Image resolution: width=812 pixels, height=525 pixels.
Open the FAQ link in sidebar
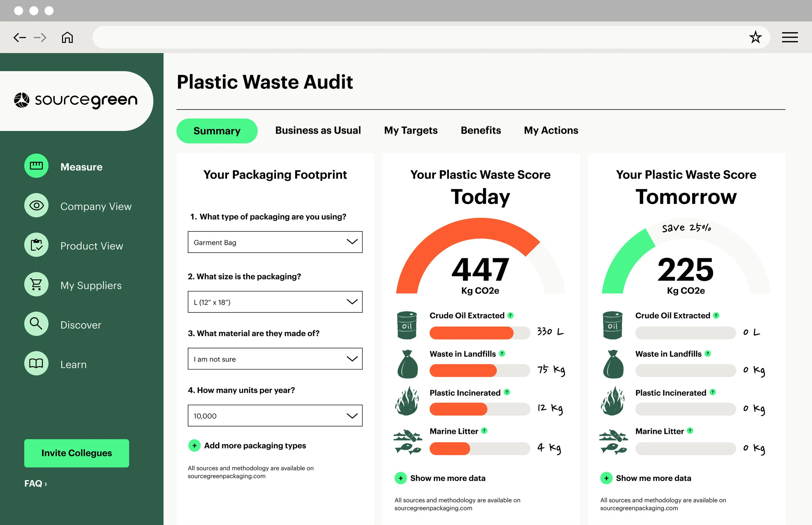pos(35,483)
